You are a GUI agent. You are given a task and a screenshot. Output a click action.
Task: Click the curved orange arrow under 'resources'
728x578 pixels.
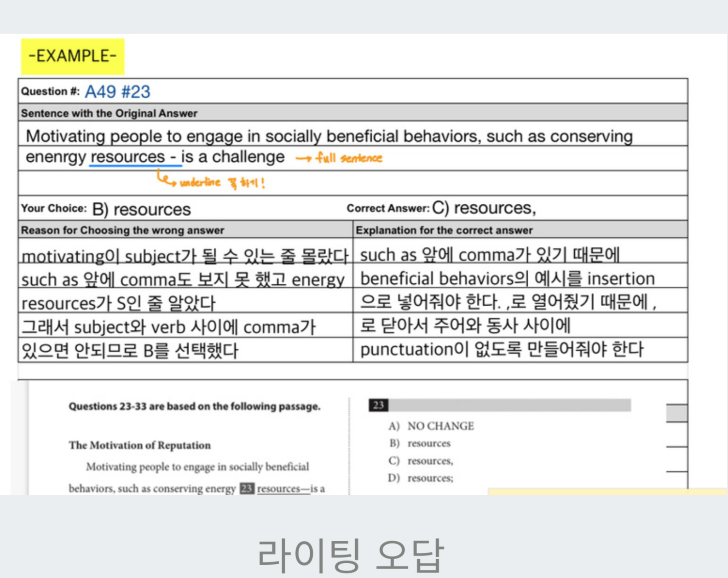(165, 179)
